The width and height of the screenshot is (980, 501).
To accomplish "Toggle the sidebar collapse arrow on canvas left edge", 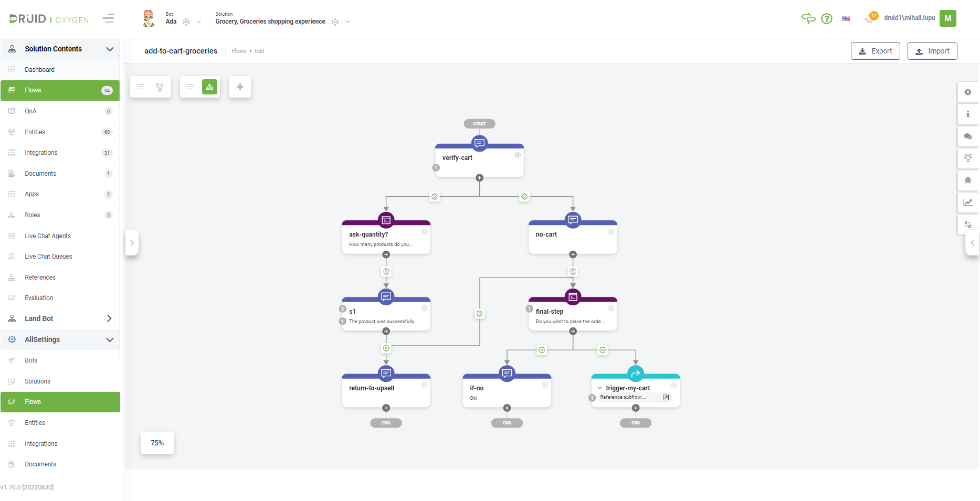I will (132, 242).
